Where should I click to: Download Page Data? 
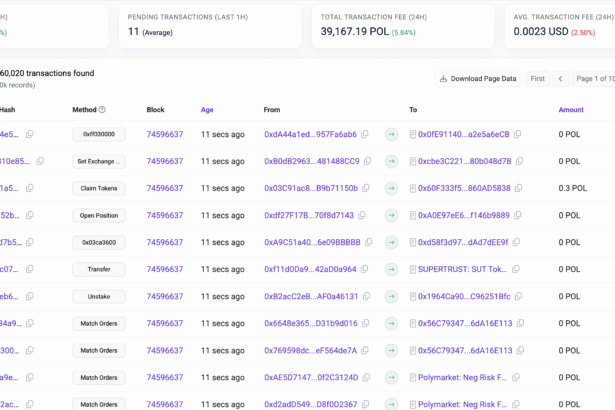pos(478,78)
